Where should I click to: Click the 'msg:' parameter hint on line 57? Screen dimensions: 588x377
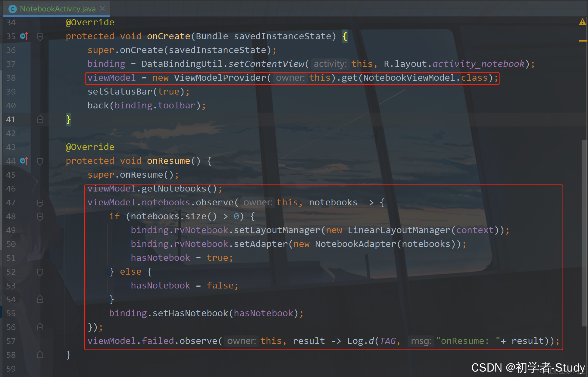[421, 341]
